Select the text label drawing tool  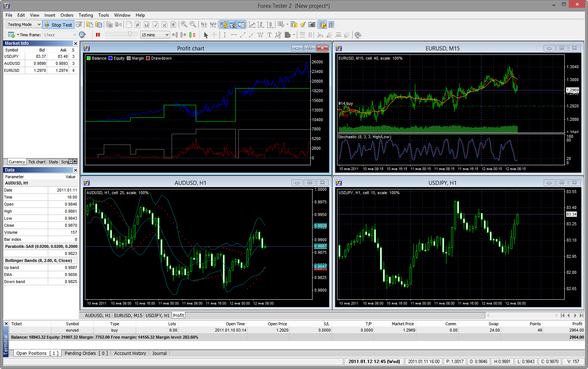(x=270, y=35)
